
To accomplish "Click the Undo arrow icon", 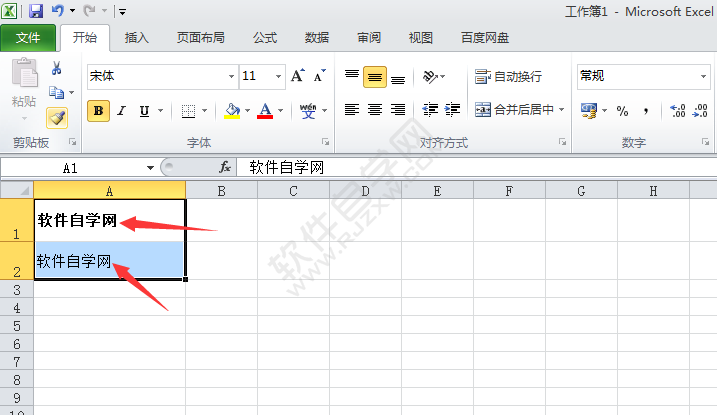I will point(58,10).
